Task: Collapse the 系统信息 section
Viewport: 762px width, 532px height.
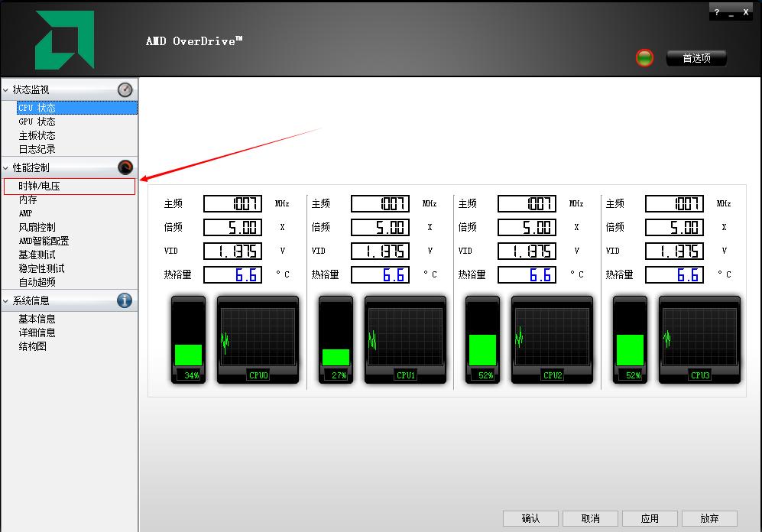Action: pyautogui.click(x=7, y=302)
